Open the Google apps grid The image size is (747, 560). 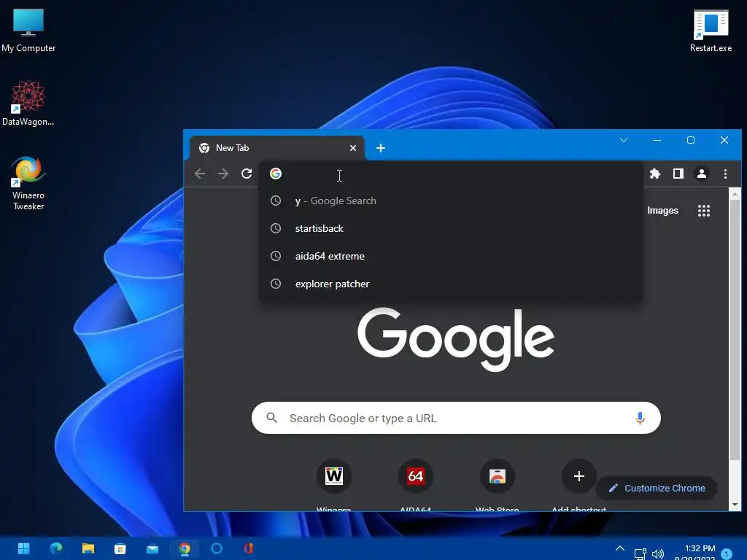tap(704, 211)
